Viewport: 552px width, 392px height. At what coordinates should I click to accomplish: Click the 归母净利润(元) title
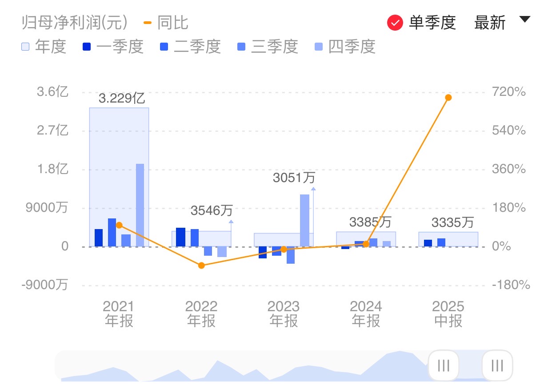click(x=75, y=23)
